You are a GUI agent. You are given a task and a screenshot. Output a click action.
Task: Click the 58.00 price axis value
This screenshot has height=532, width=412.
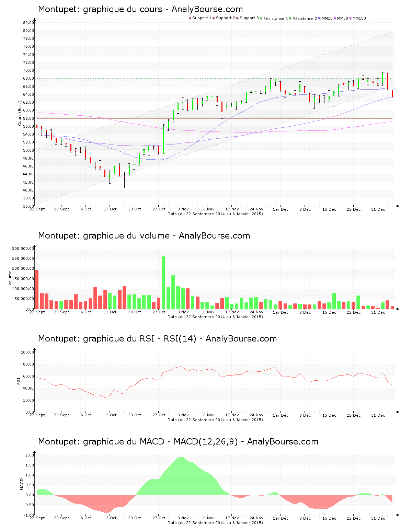coord(28,118)
